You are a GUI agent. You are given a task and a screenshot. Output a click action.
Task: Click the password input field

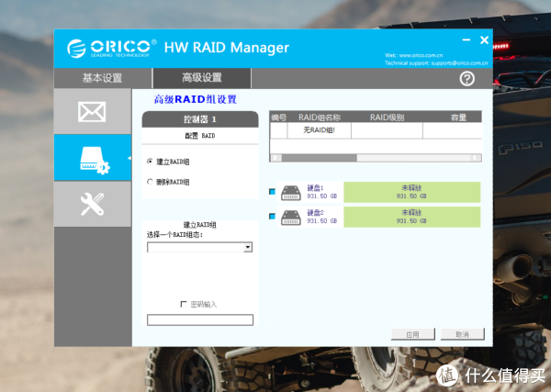point(199,319)
